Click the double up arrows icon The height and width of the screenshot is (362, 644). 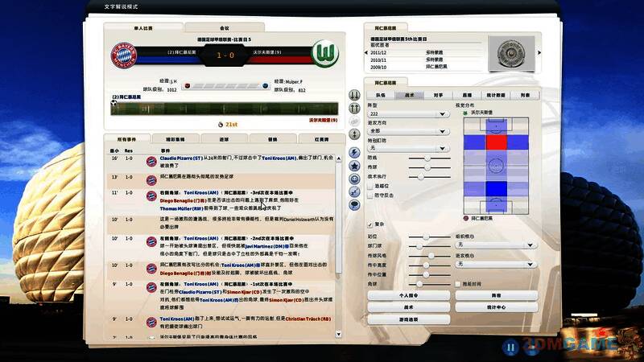(353, 108)
